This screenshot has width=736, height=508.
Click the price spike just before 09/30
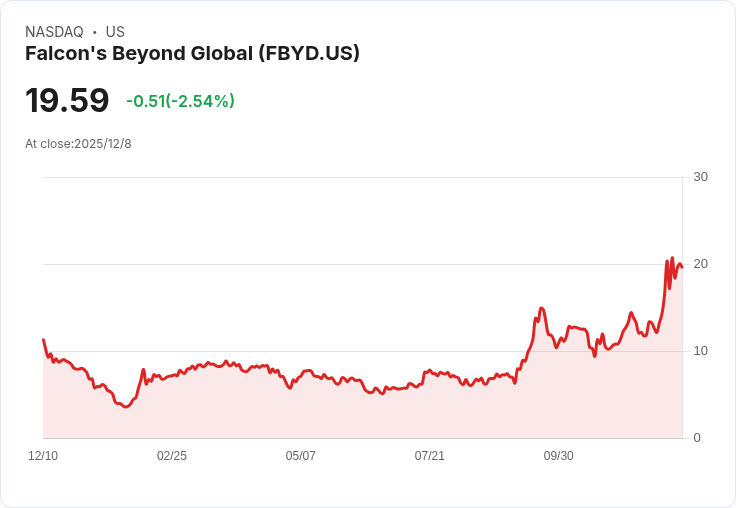coord(541,308)
